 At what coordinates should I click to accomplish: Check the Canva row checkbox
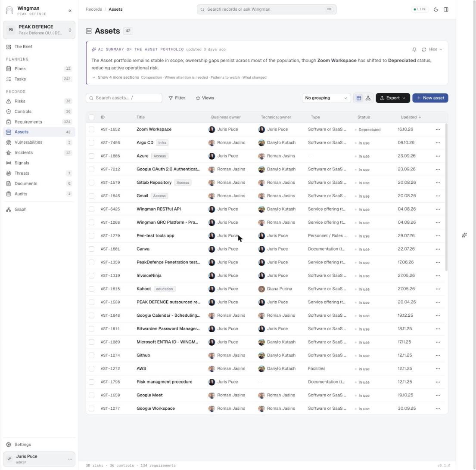coord(91,249)
